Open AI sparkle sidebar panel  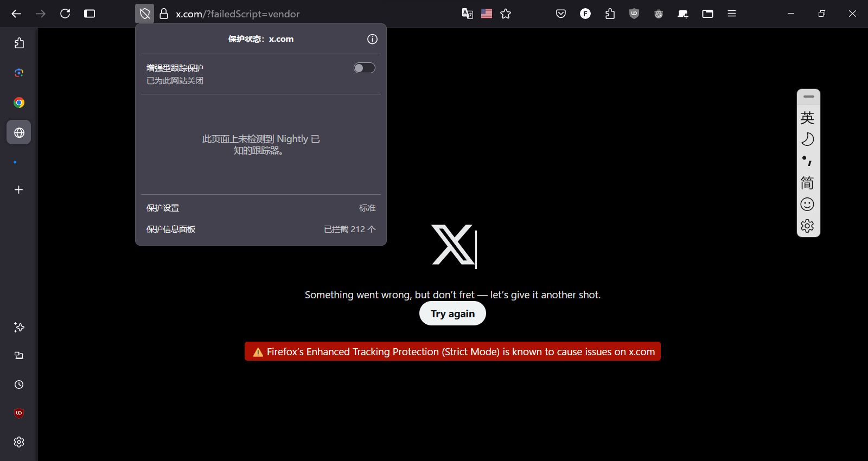click(19, 327)
